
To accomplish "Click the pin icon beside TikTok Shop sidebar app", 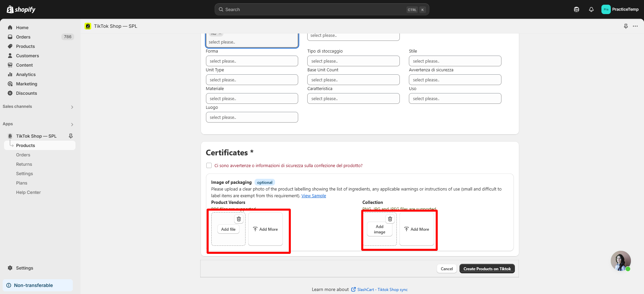I will (71, 136).
